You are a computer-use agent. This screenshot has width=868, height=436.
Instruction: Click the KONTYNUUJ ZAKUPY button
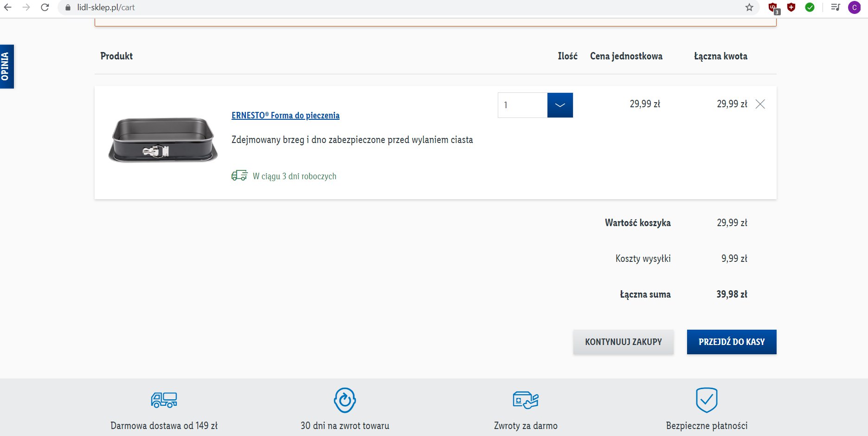(623, 342)
